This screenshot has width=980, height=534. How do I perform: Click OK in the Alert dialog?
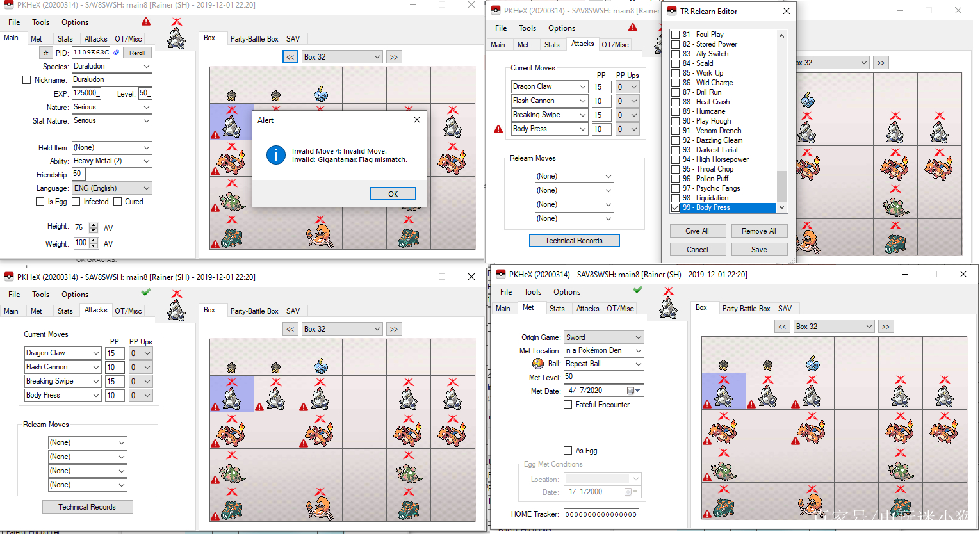point(393,194)
